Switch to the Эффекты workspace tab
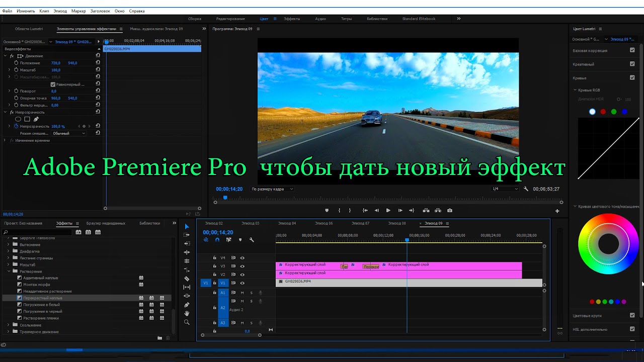The height and width of the screenshot is (362, 644). pyautogui.click(x=292, y=19)
